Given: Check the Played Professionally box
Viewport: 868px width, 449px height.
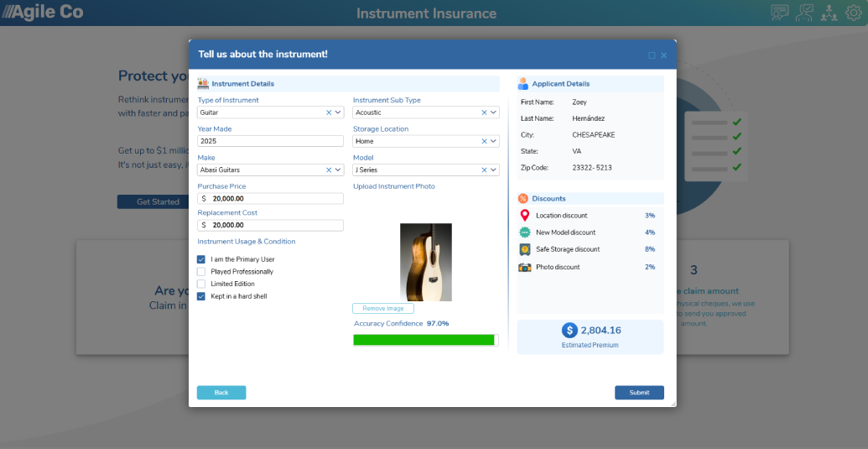Looking at the screenshot, I should click(x=201, y=272).
